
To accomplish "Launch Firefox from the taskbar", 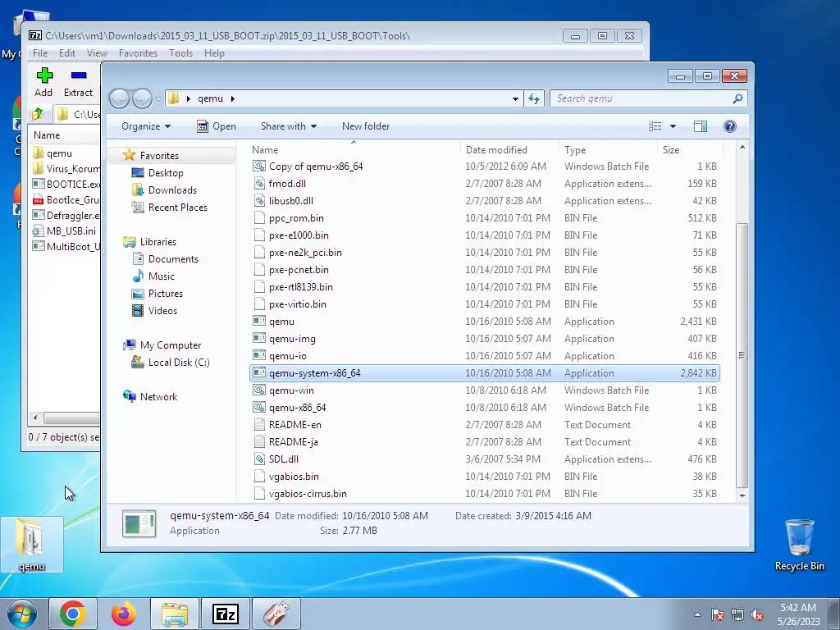I will 124,614.
